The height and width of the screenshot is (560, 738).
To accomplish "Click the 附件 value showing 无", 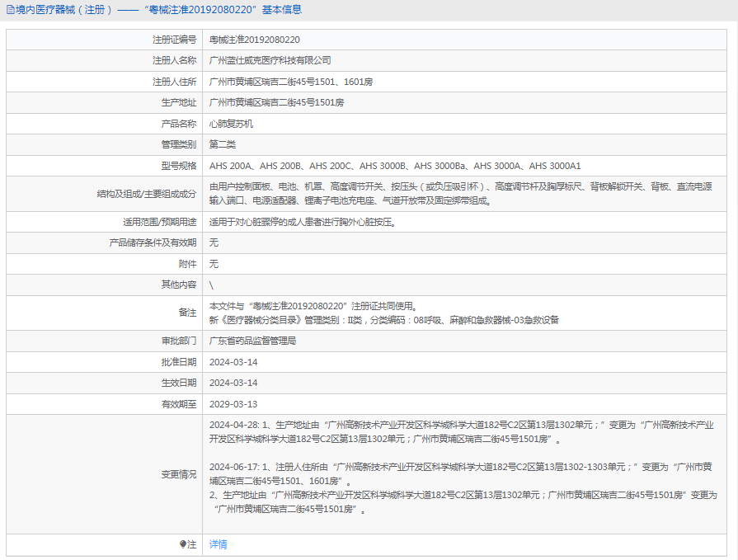I will click(214, 263).
